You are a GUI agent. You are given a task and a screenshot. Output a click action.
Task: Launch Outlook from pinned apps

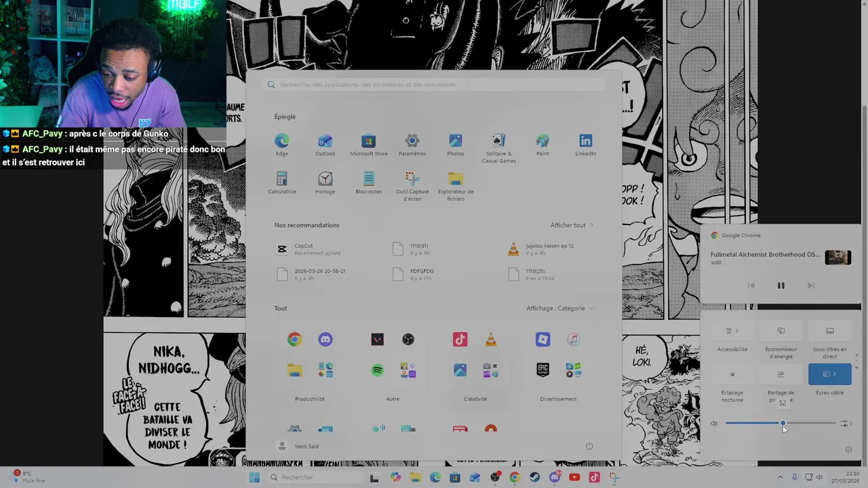point(325,144)
